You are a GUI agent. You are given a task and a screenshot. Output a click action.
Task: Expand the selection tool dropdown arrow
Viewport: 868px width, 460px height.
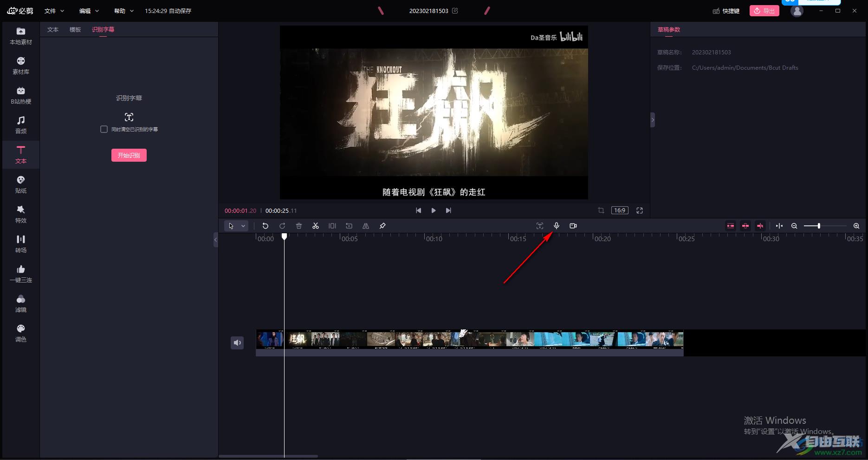coord(243,226)
